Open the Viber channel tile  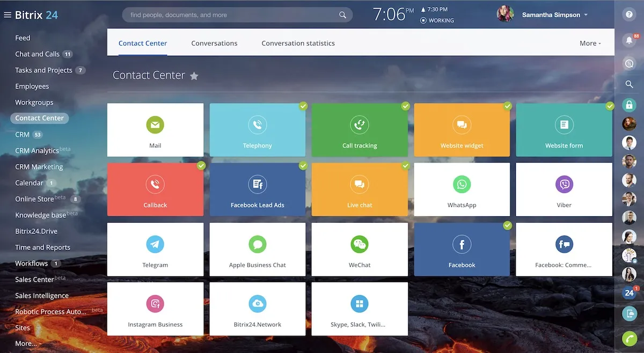(564, 189)
